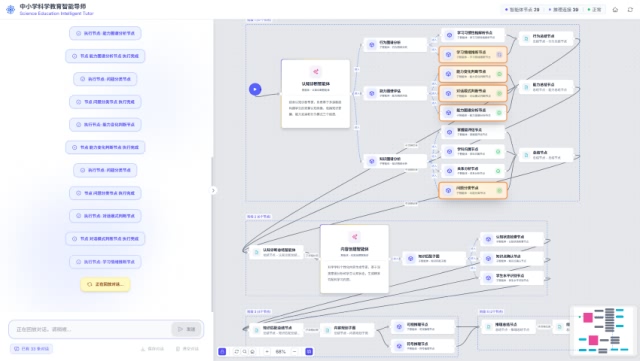Click the green status icon on 能力变化判断节点

[499, 74]
